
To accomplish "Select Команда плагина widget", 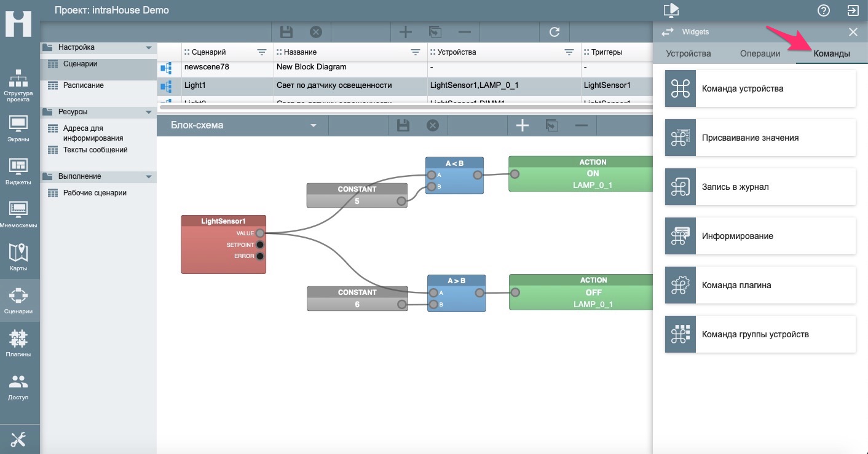I will click(760, 285).
